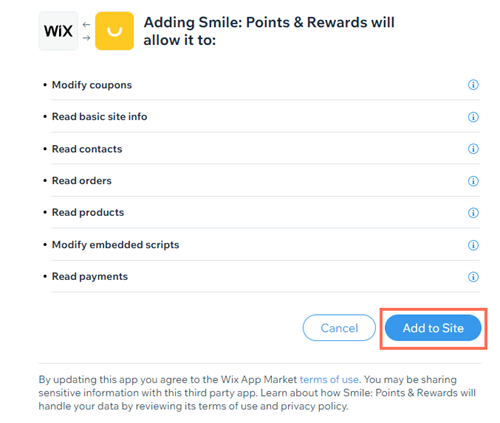Cancel adding the Smile app
Image resolution: width=500 pixels, height=423 pixels.
[x=339, y=328]
